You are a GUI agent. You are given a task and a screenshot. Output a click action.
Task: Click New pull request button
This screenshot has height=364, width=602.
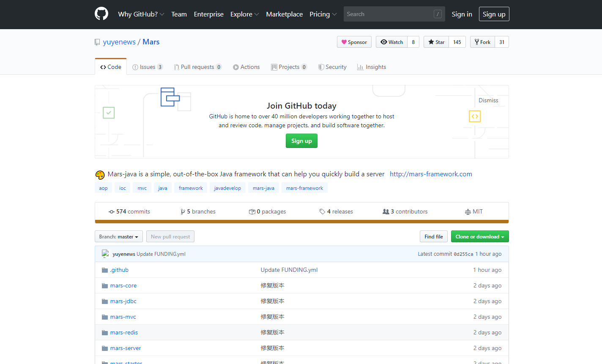[170, 236]
